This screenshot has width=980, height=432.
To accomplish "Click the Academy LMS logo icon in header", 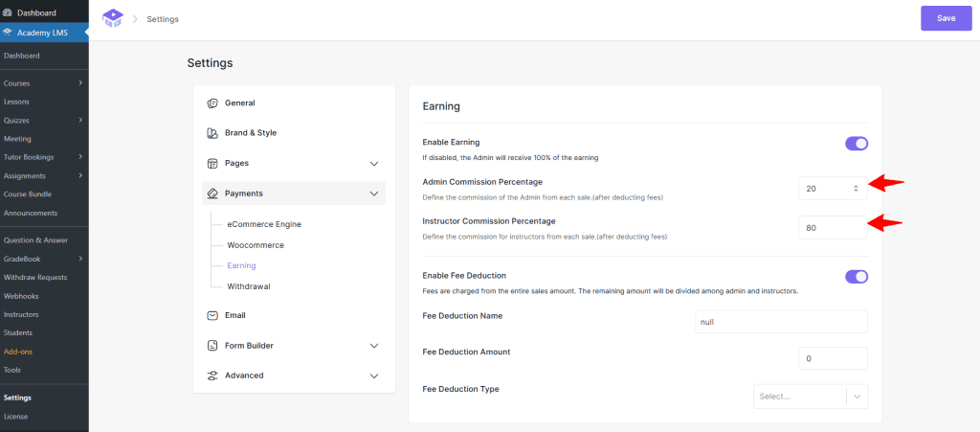I will tap(113, 18).
